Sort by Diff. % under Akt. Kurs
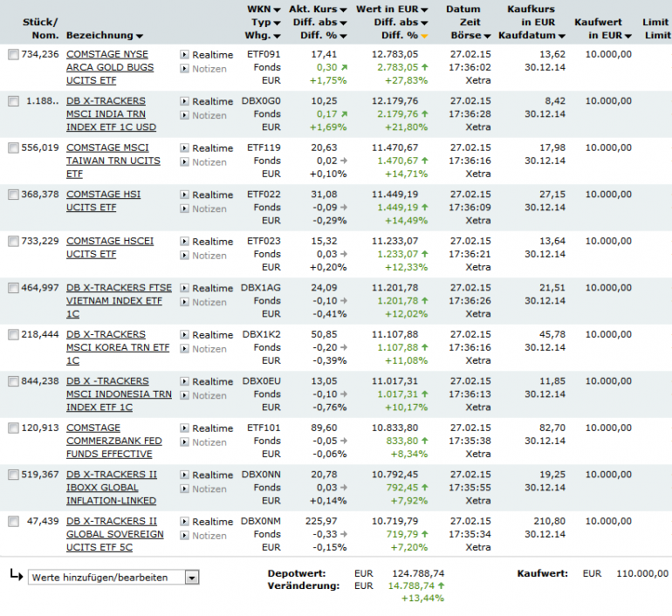The height and width of the screenshot is (616, 672). click(343, 37)
